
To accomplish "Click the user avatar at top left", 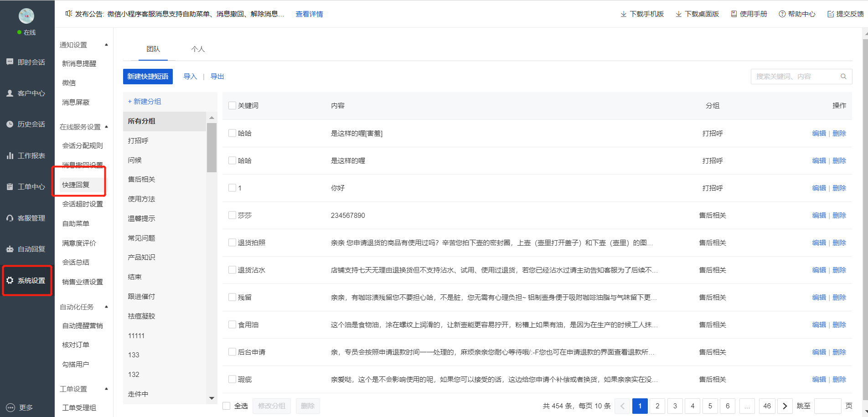I will point(26,16).
